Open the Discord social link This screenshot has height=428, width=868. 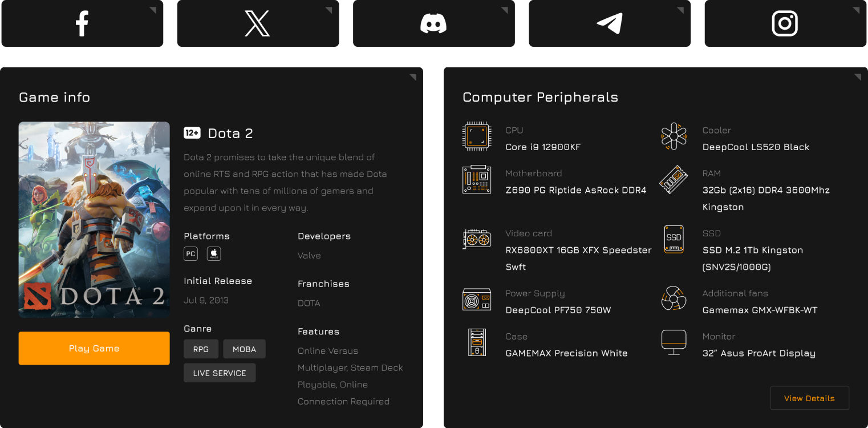point(433,24)
